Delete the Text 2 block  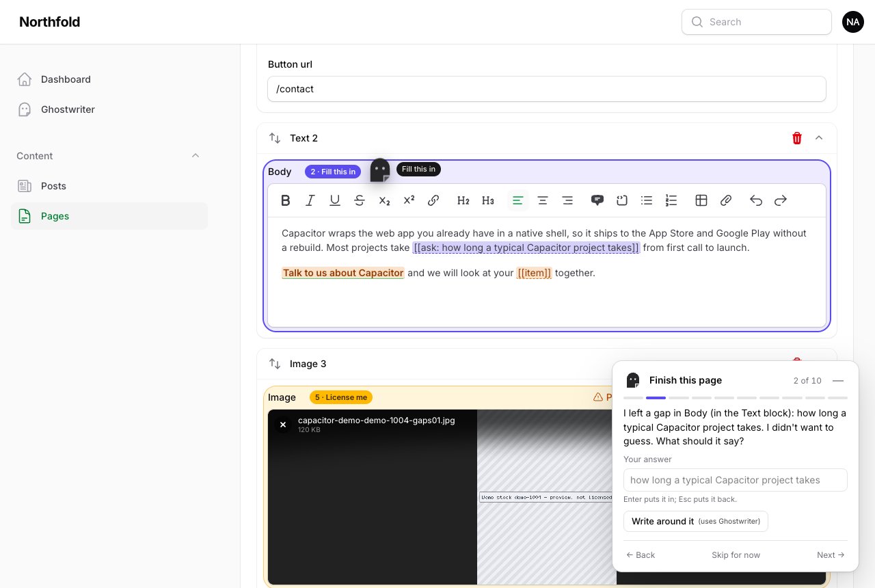[x=797, y=138]
